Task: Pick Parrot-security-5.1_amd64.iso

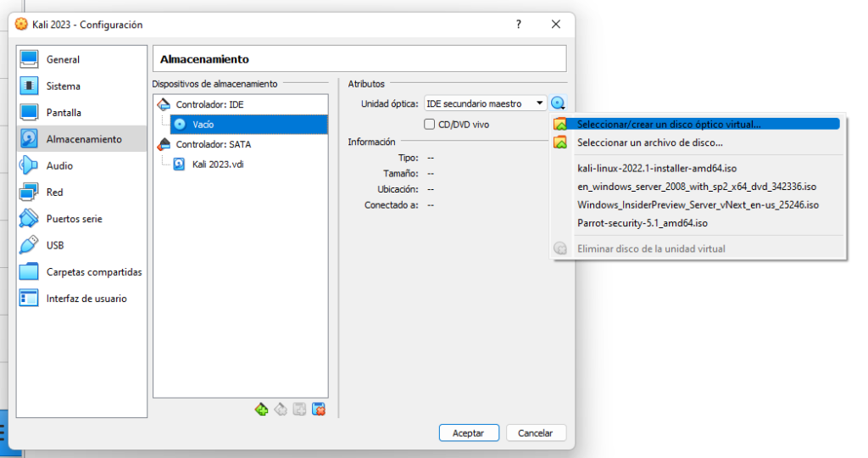Action: [697, 223]
